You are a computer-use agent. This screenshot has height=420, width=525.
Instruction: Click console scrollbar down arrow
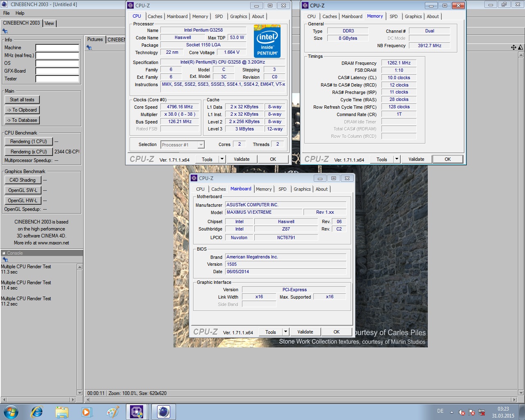coord(80,393)
